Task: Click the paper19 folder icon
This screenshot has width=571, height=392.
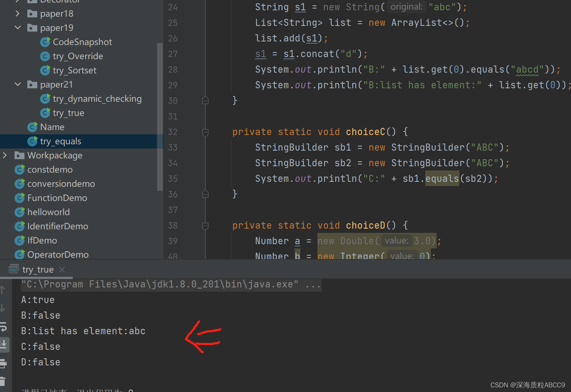Action: [32, 28]
